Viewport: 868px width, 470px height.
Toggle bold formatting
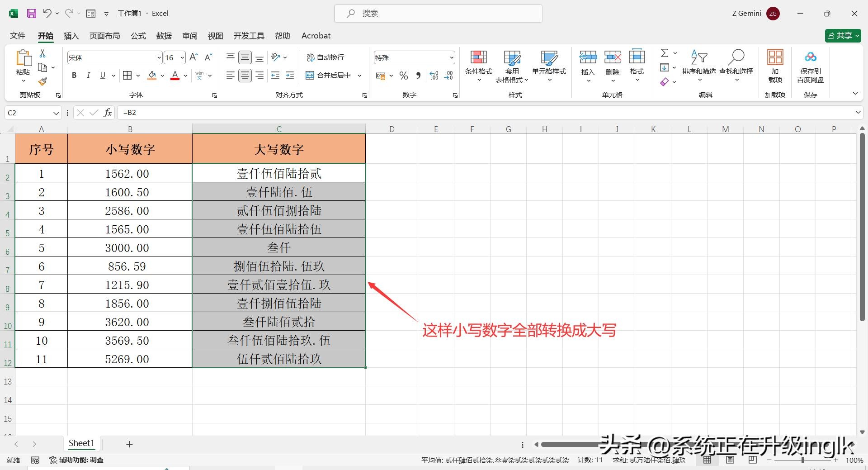click(74, 76)
